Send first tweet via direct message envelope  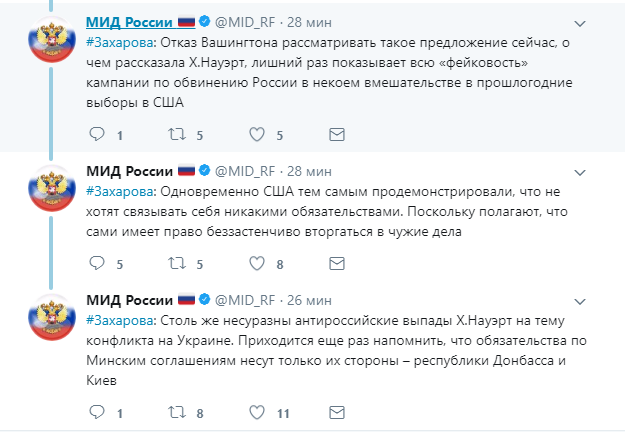(337, 134)
